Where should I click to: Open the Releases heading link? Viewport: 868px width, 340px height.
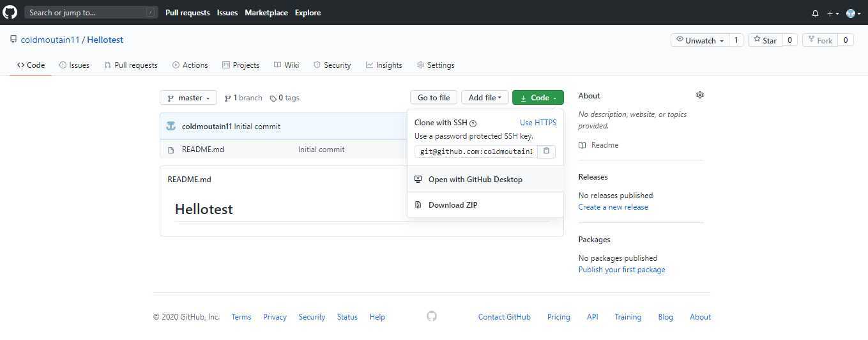pyautogui.click(x=593, y=177)
